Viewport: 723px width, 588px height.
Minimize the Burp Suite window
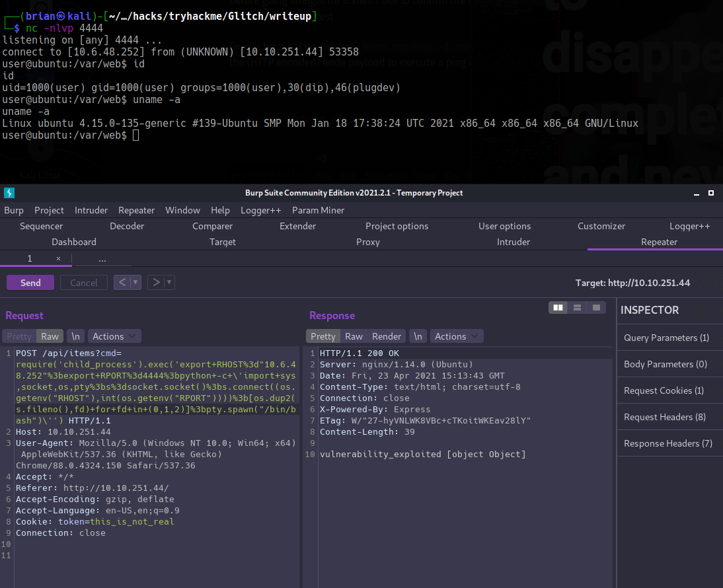(x=697, y=193)
